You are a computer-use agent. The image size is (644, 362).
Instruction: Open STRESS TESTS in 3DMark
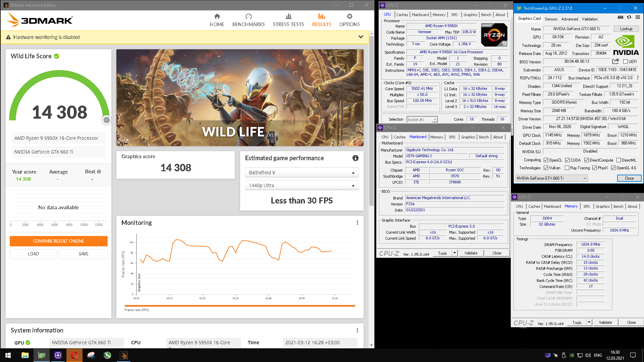point(288,20)
